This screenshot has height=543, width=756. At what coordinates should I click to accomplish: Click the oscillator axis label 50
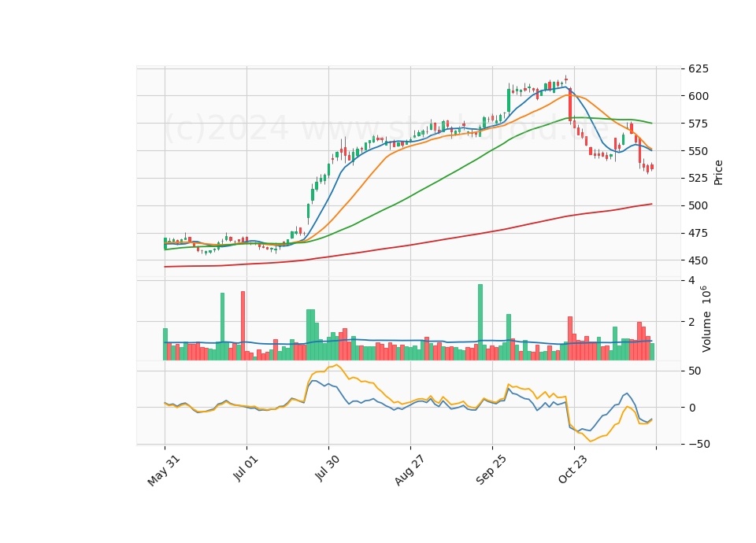coord(695,371)
